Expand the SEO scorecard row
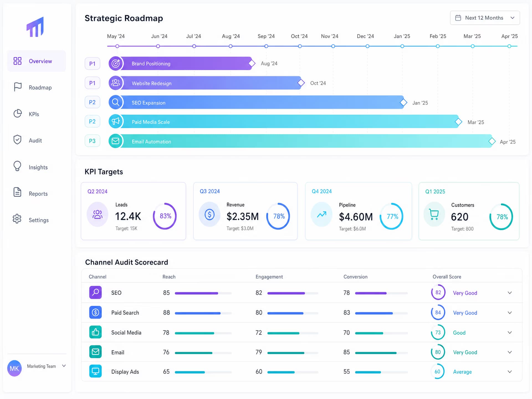This screenshot has width=532, height=399. click(x=510, y=293)
